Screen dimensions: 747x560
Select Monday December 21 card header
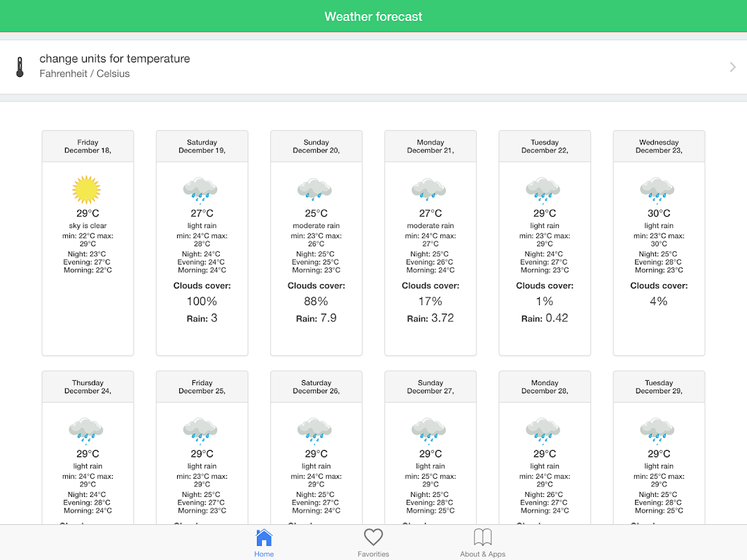[431, 146]
